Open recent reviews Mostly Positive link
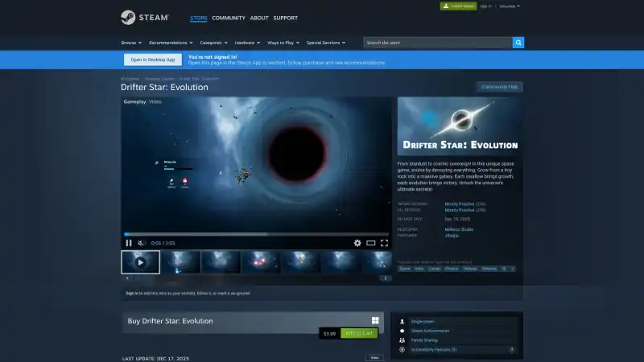644x362 pixels. [459, 204]
